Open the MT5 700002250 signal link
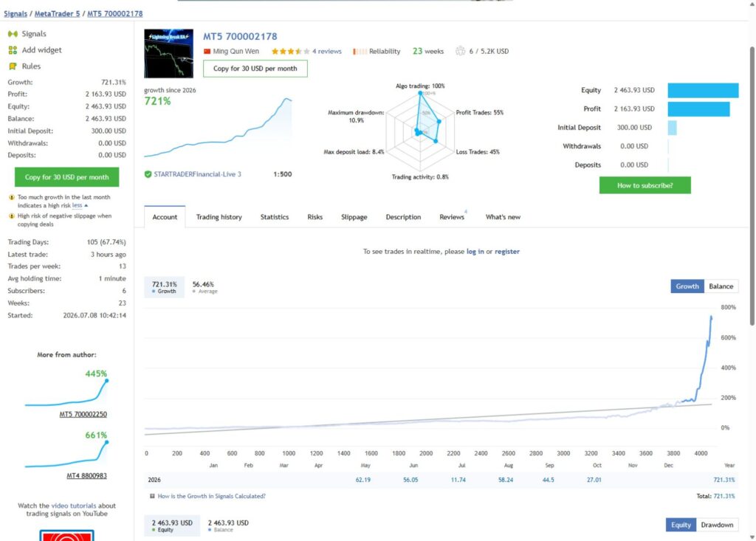Viewport: 756px width, 541px height. [x=83, y=414]
